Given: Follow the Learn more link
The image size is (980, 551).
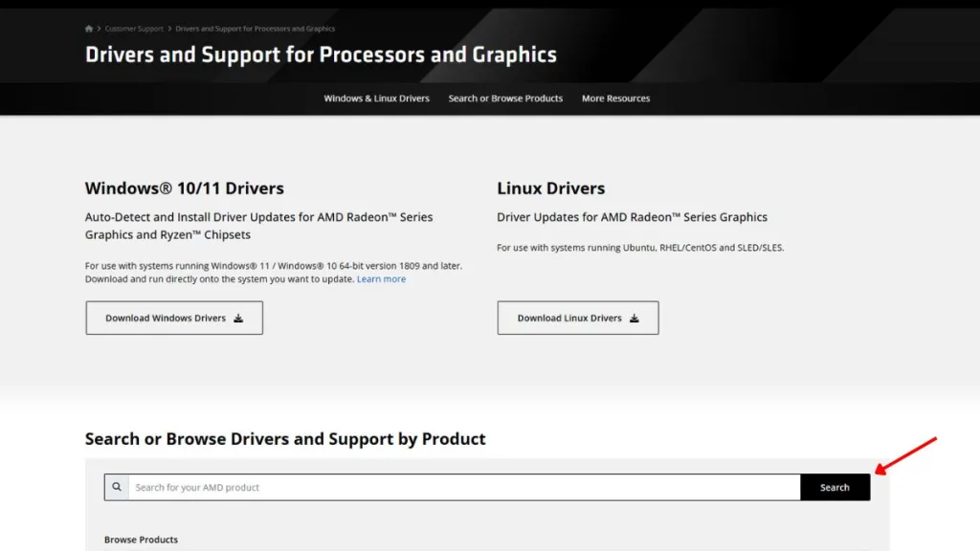Looking at the screenshot, I should point(381,279).
